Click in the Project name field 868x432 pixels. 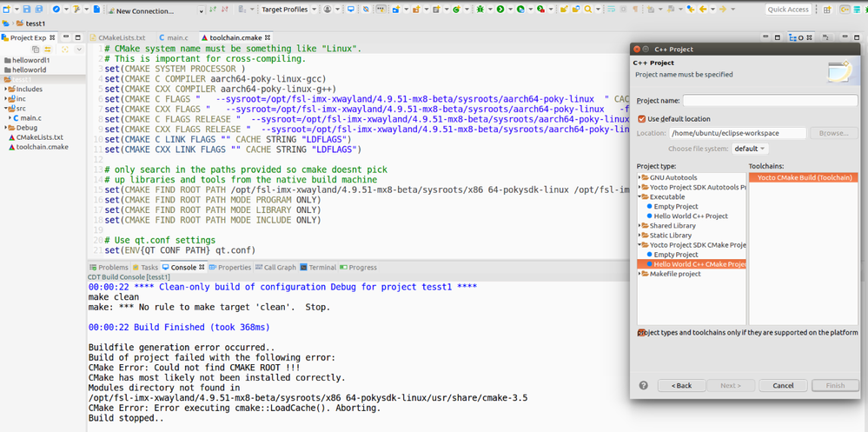tap(770, 100)
